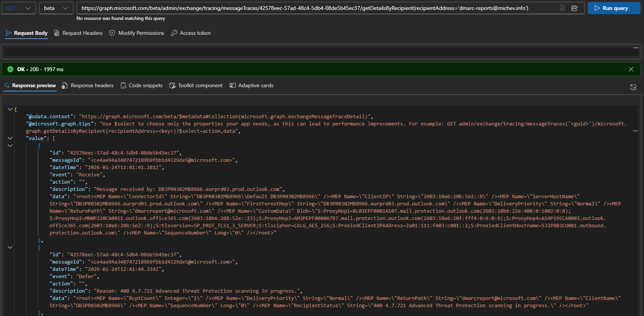Image resolution: width=644 pixels, height=316 pixels.
Task: Collapse the Defer event JSON object
Action: 10,248
